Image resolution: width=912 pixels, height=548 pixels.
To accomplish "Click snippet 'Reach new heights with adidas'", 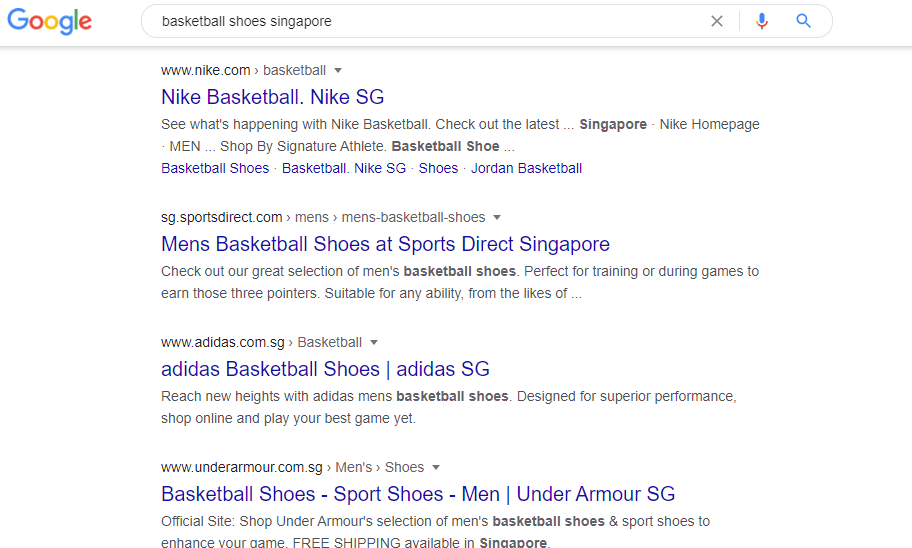I will [448, 408].
